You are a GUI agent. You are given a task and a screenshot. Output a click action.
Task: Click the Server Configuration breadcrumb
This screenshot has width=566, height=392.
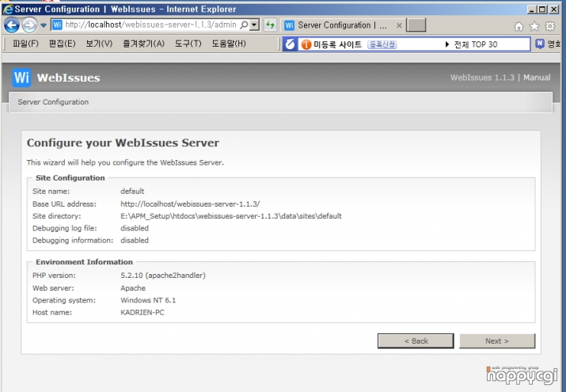click(x=53, y=102)
